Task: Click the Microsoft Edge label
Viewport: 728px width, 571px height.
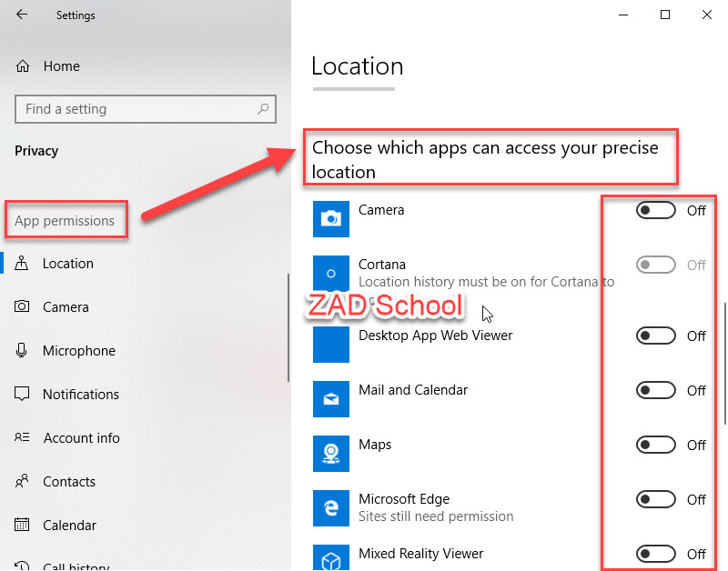Action: coord(404,499)
